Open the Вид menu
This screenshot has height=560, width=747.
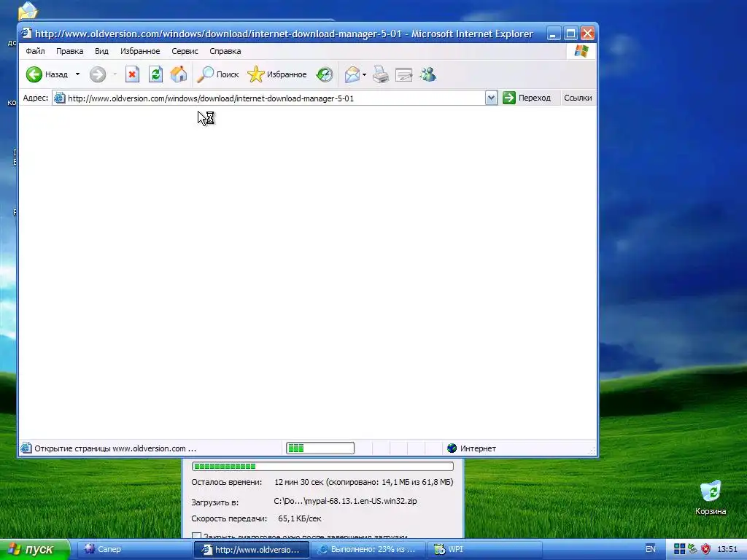tap(101, 51)
